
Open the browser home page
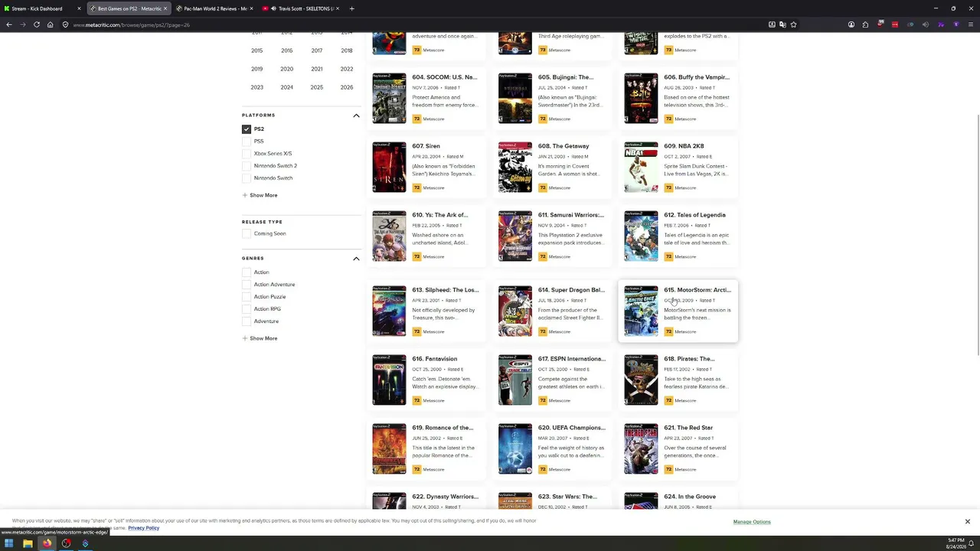(x=50, y=24)
